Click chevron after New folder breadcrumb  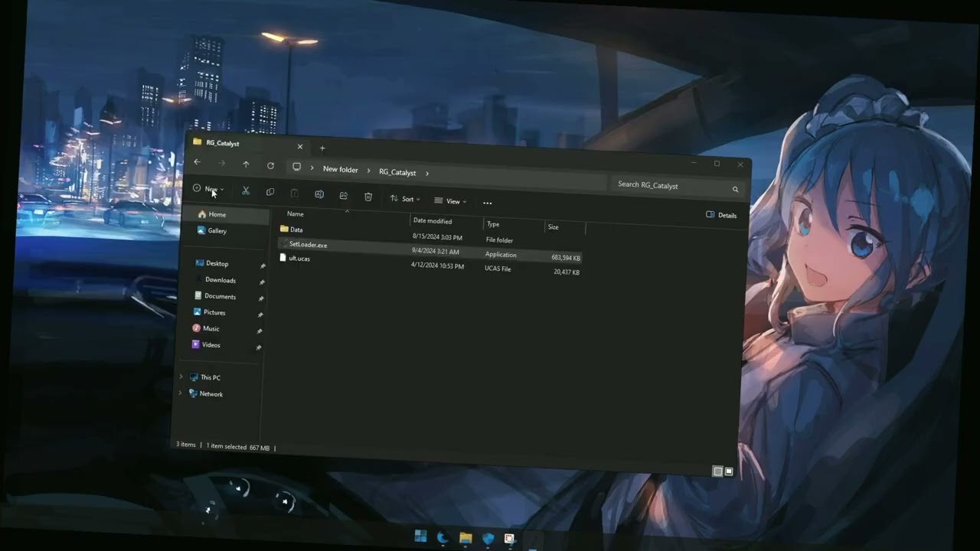click(x=368, y=171)
